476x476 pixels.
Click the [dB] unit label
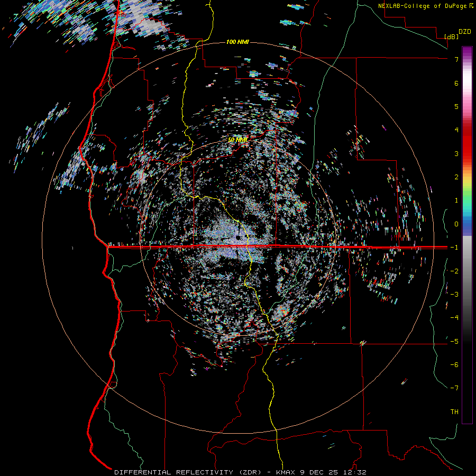(x=451, y=36)
